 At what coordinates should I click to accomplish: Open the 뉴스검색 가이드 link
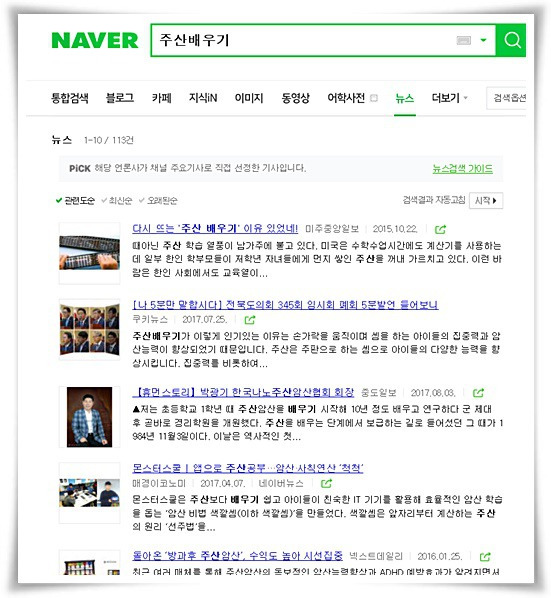[x=463, y=169]
